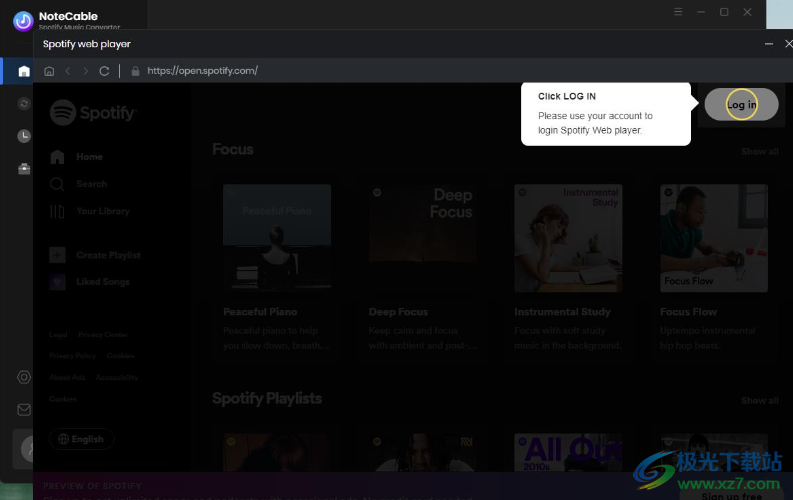Click the Your Library icon

pos(57,211)
